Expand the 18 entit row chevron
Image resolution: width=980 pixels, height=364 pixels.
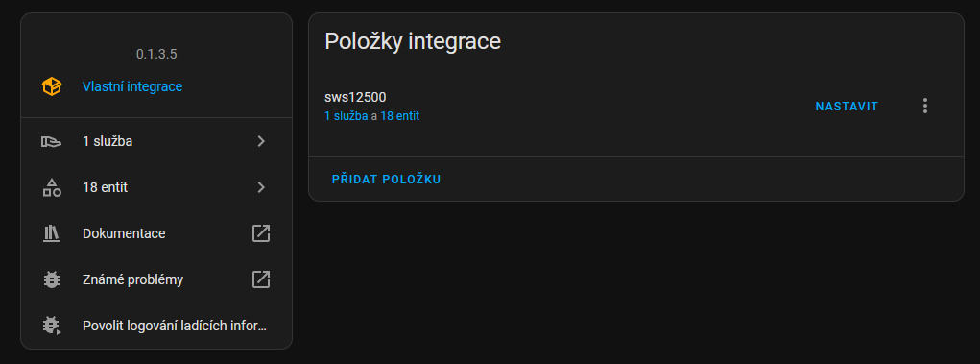coord(261,187)
